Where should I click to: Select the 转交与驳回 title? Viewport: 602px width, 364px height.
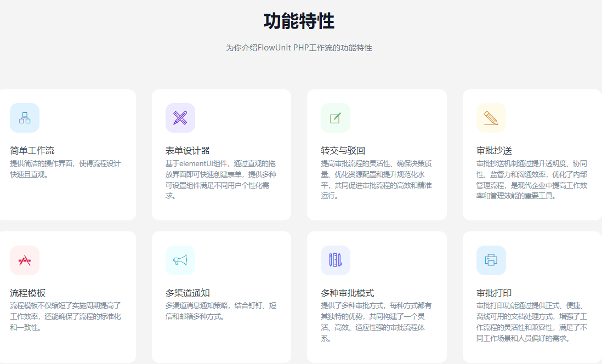[343, 150]
